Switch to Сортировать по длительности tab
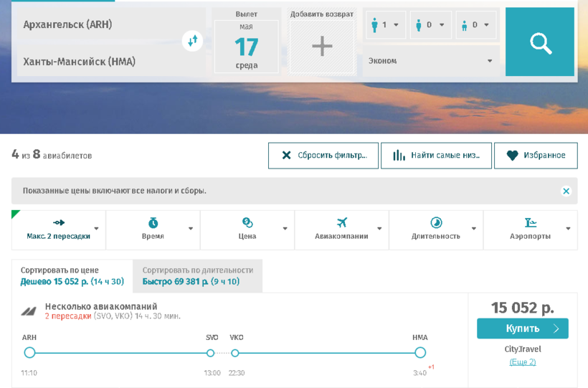 [197, 276]
